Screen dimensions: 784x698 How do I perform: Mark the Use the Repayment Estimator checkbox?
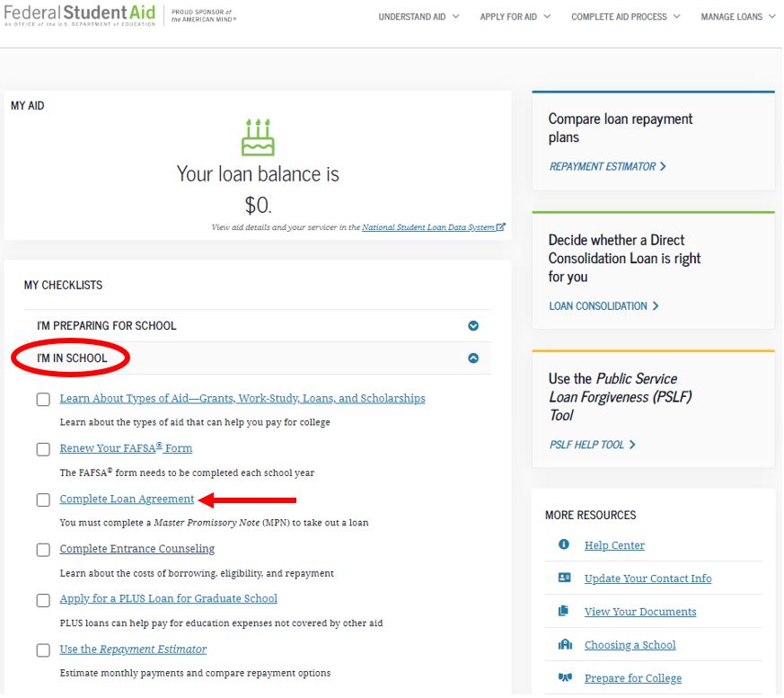tap(43, 650)
